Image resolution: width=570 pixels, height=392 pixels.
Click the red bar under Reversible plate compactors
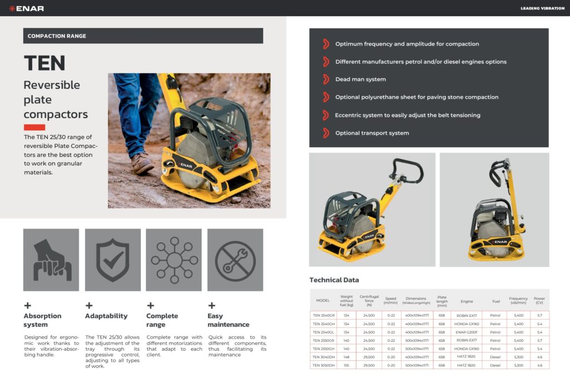(x=35, y=127)
